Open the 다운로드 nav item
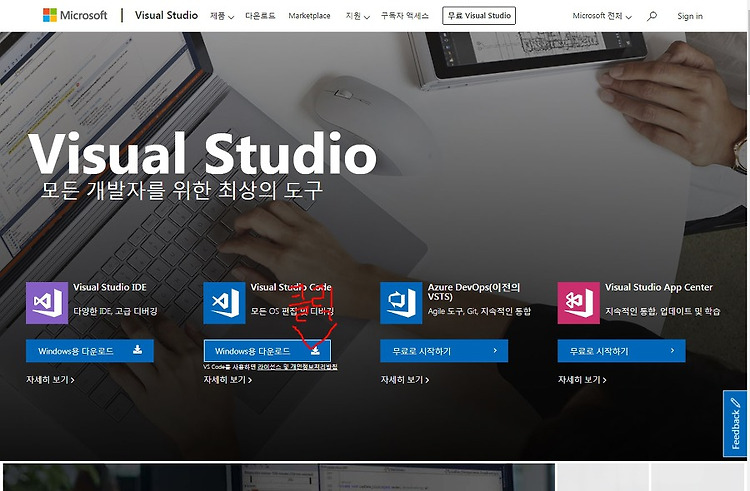 (260, 16)
